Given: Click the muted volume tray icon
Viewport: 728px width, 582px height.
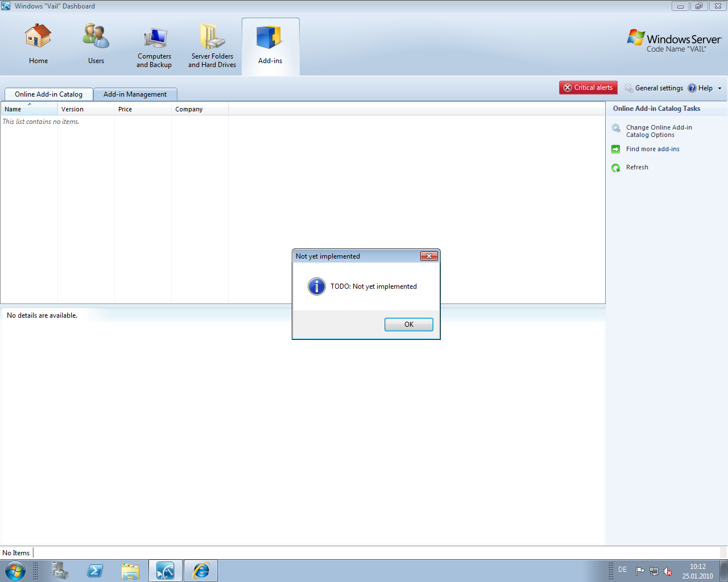Looking at the screenshot, I should click(x=668, y=571).
